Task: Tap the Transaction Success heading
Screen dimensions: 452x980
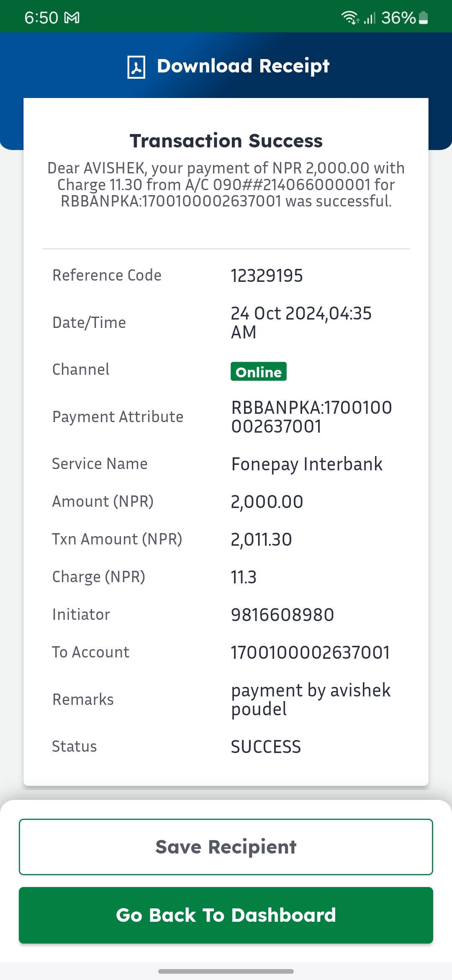Action: [x=226, y=141]
